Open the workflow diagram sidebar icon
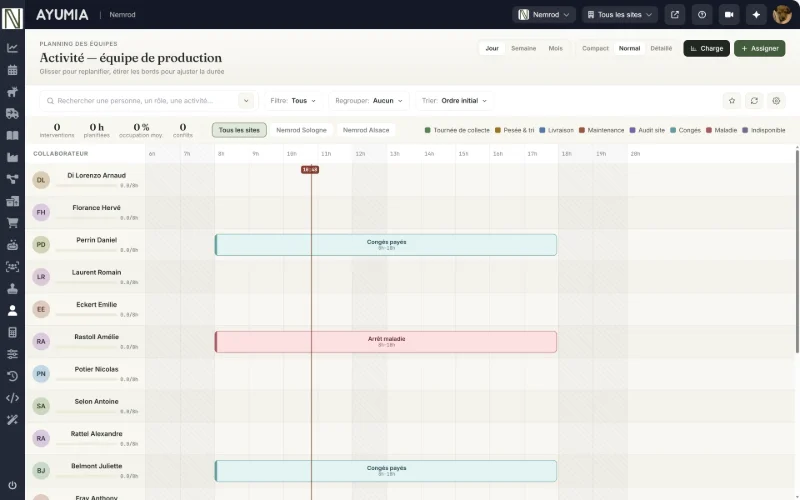800x500 pixels. [x=12, y=179]
